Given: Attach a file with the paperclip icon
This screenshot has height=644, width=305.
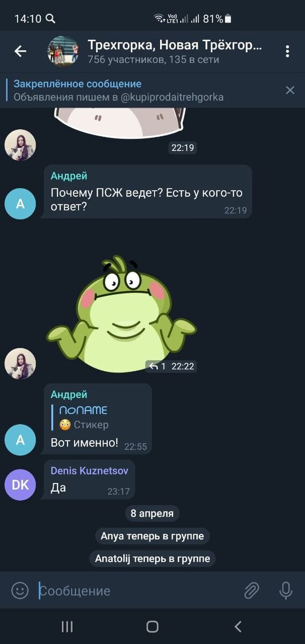Looking at the screenshot, I should [252, 591].
